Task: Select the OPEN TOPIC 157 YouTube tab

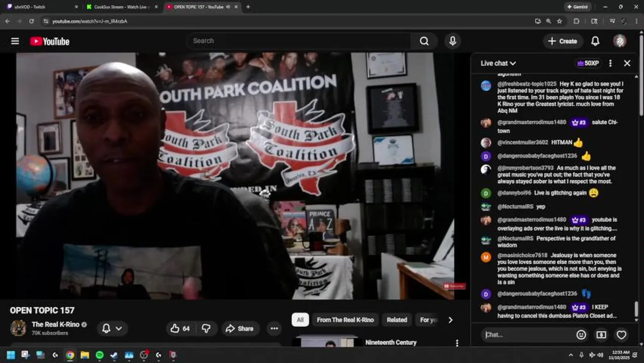Action: click(202, 7)
